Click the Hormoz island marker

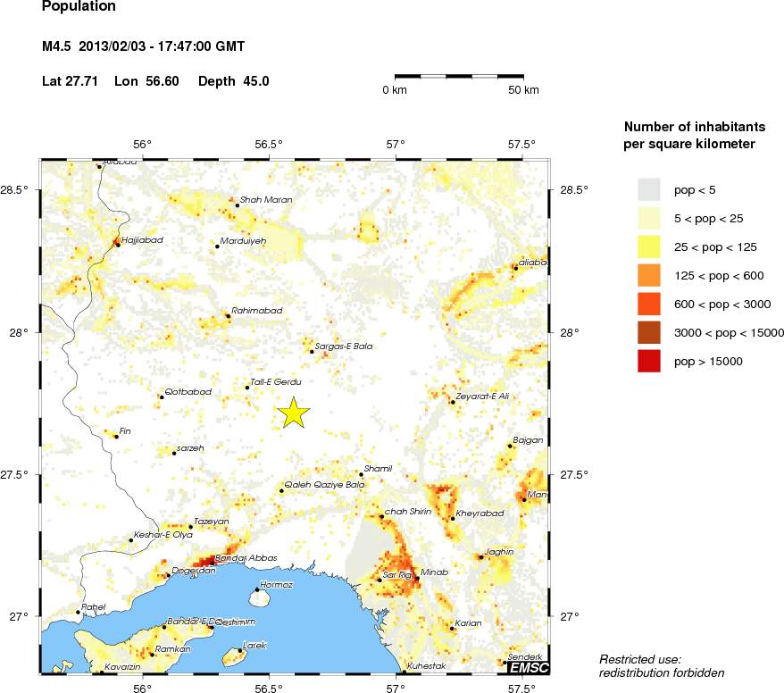pos(257,590)
